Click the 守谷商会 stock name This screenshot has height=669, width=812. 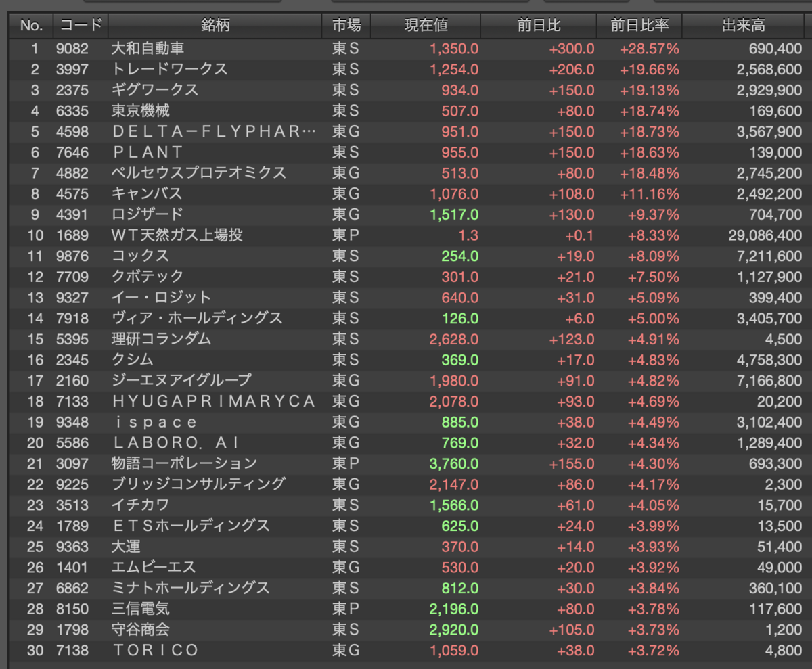click(141, 629)
